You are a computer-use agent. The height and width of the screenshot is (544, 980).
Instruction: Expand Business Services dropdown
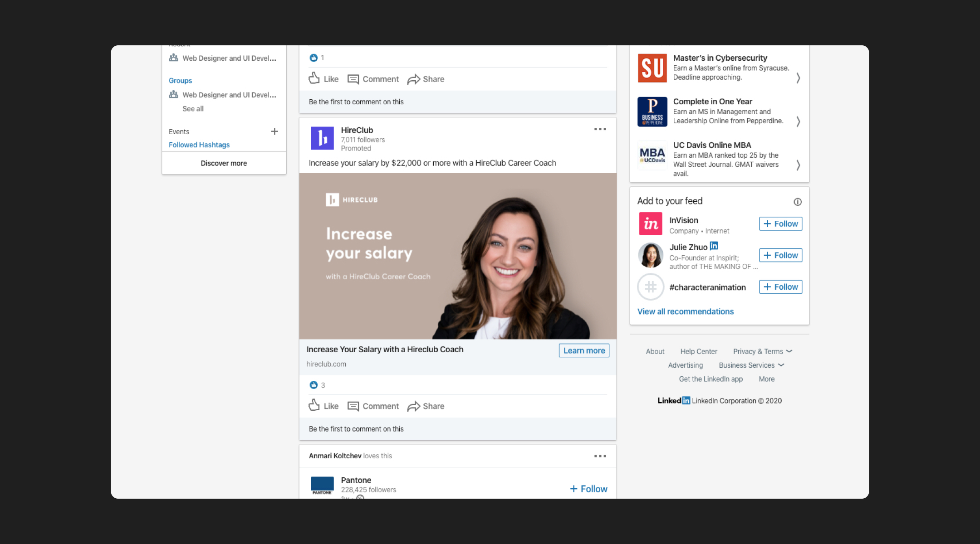751,365
